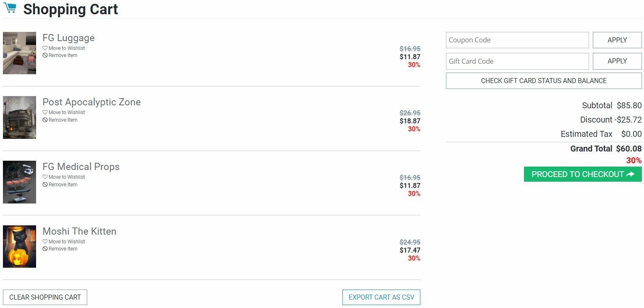This screenshot has height=308, width=644.
Task: Focus the Coupon Code input field
Action: click(x=517, y=40)
